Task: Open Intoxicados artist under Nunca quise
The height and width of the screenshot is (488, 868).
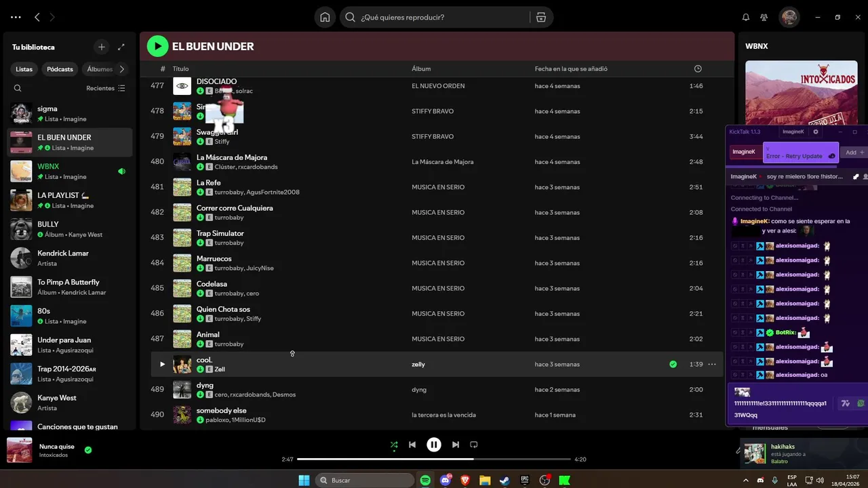Action: [x=54, y=455]
